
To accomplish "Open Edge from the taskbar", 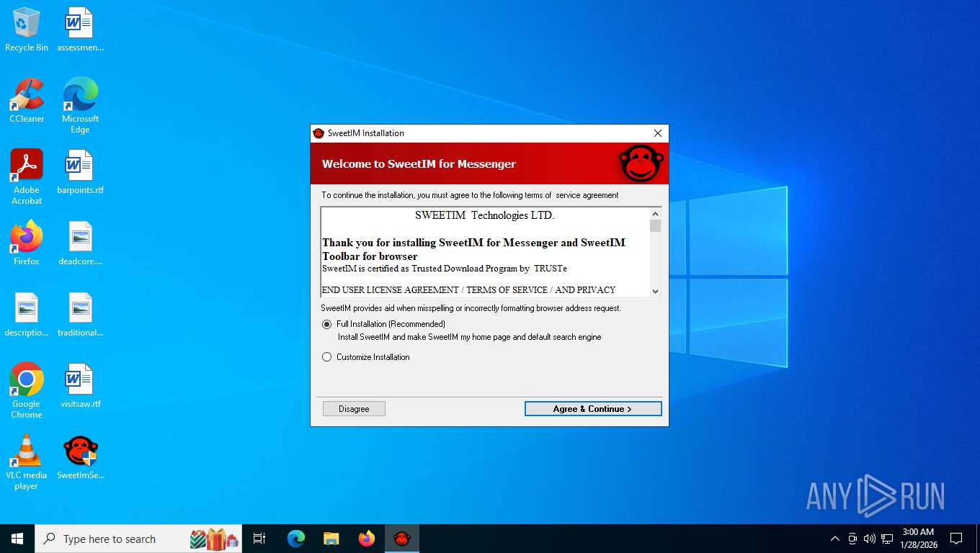I will tap(296, 539).
